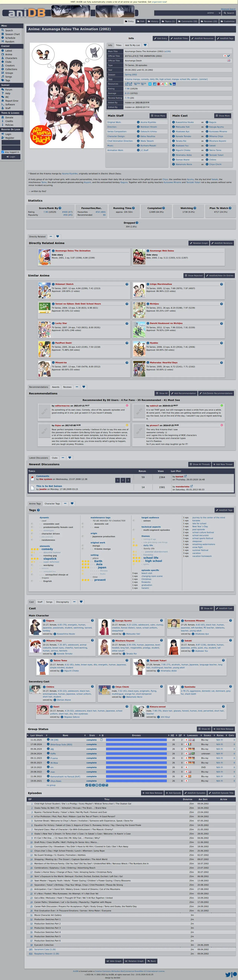Viewport: 238px width, 980px height.
Task: Click the question icon on Kasuga Ayumu card
Action: click(x=161, y=620)
